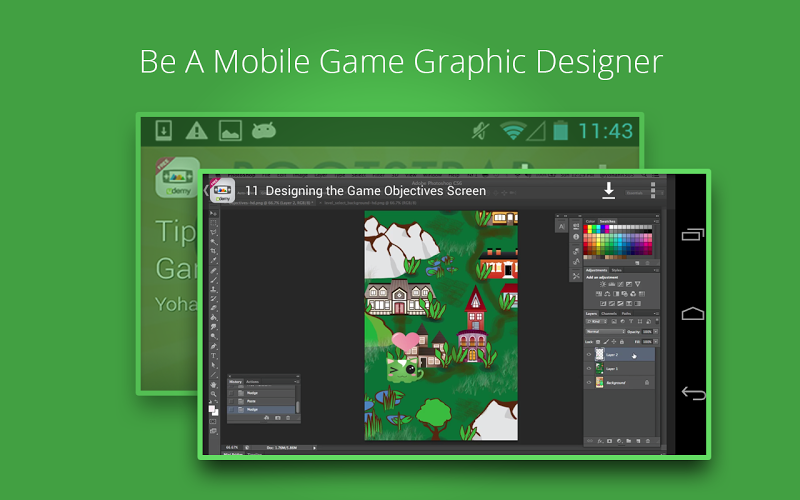This screenshot has width=800, height=500.
Task: Click the layer style fx icon
Action: (x=600, y=440)
